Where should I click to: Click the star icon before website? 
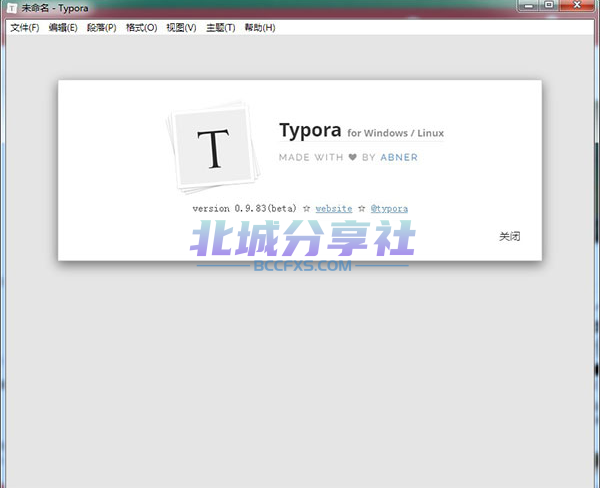click(x=306, y=209)
